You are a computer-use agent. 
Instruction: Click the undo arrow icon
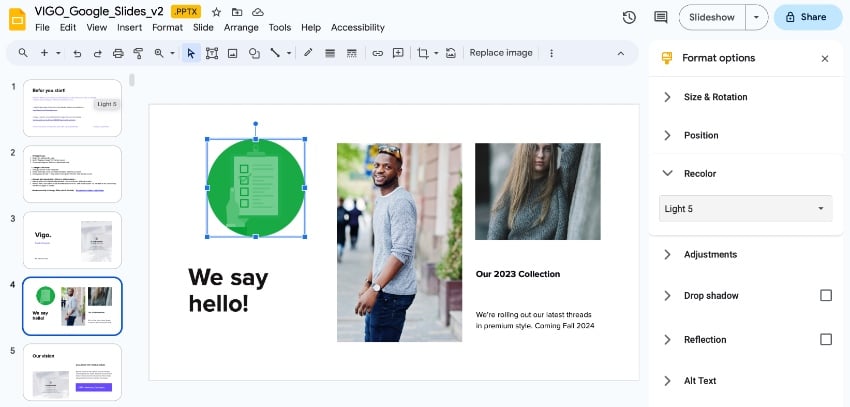tap(77, 53)
